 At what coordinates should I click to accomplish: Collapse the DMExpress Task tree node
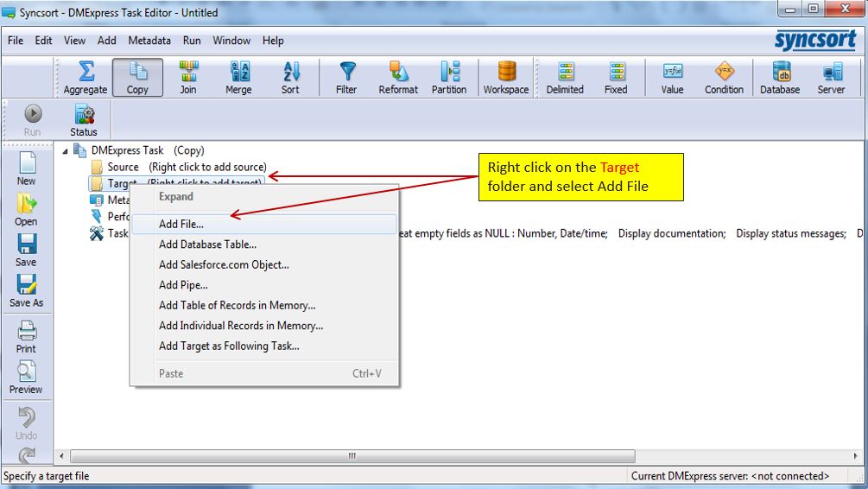click(65, 151)
